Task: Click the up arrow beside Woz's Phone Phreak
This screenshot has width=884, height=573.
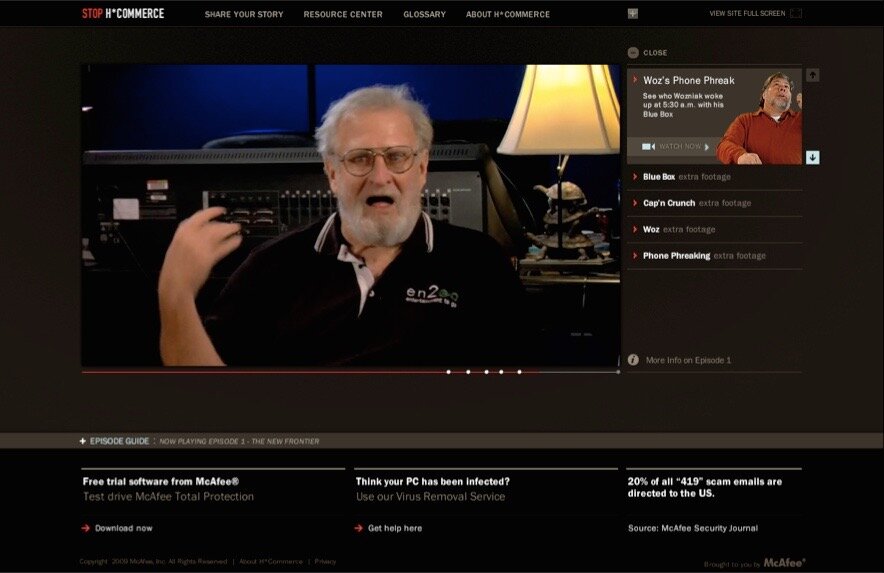Action: coord(812,74)
